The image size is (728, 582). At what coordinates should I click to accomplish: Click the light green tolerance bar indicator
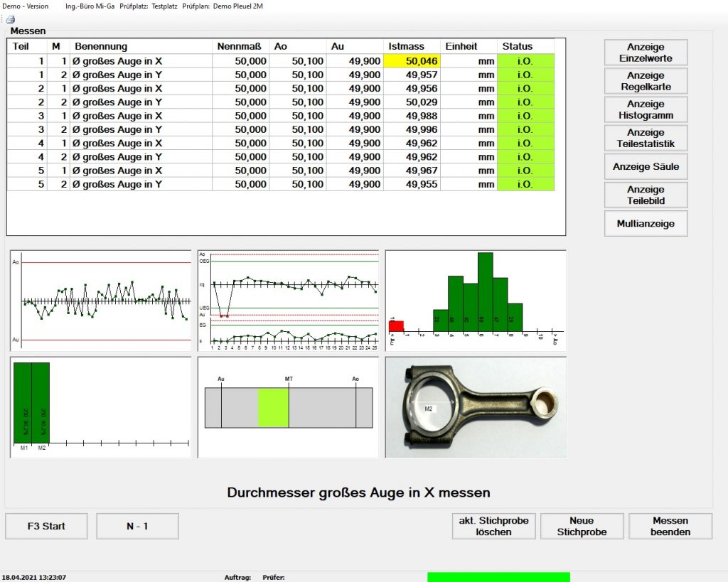(273, 408)
